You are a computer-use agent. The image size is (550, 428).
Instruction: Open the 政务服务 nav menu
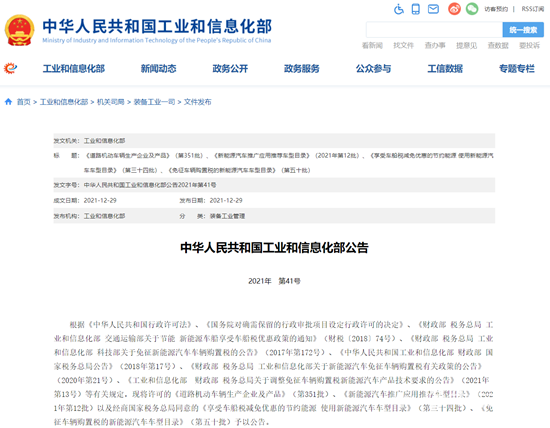click(302, 69)
